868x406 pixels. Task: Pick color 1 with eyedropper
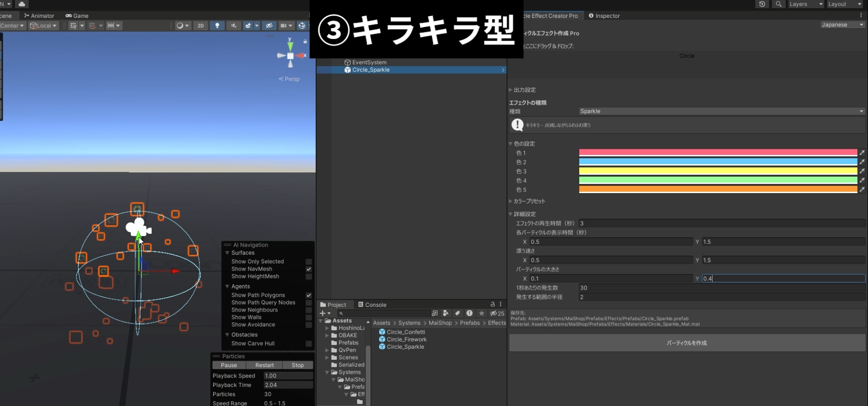pos(862,153)
